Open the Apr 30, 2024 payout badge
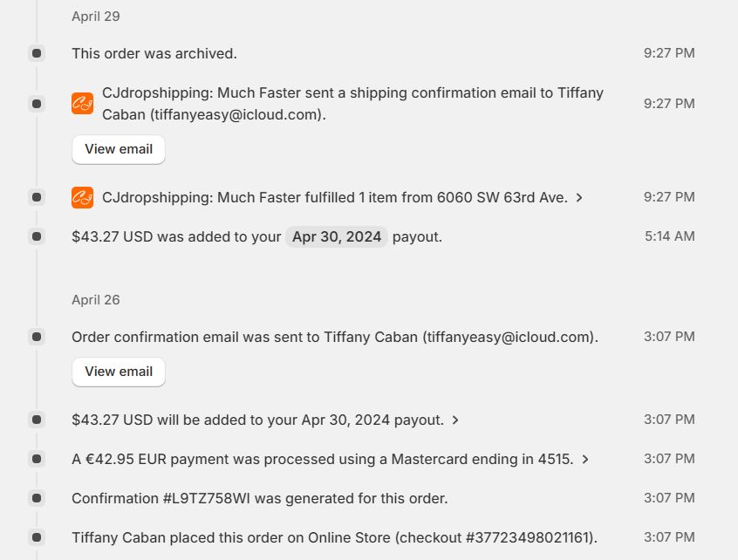 point(337,236)
